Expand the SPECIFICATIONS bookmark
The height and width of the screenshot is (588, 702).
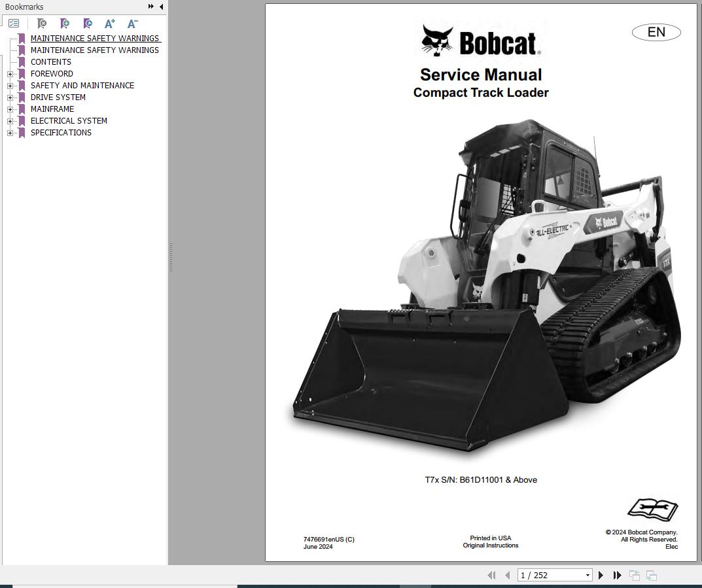click(10, 133)
